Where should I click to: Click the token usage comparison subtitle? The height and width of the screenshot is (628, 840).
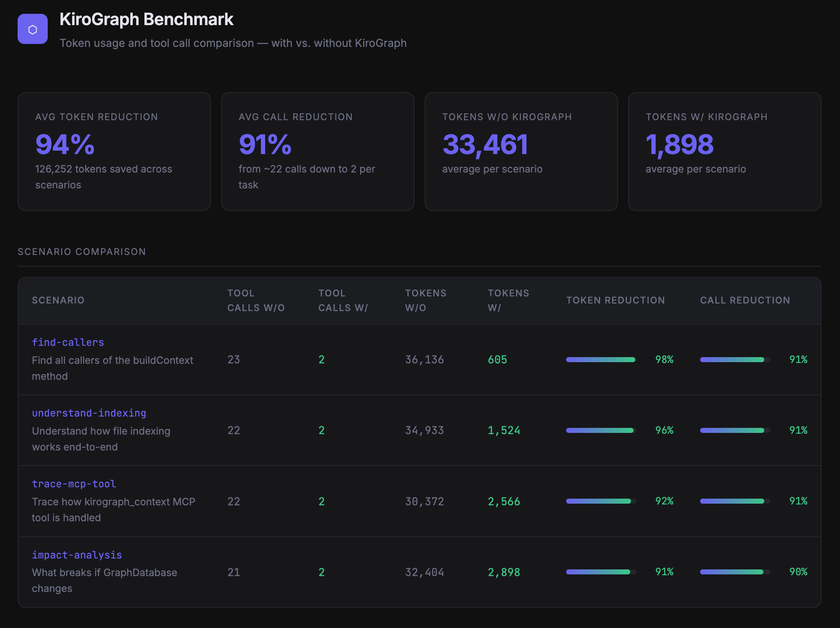pos(233,43)
